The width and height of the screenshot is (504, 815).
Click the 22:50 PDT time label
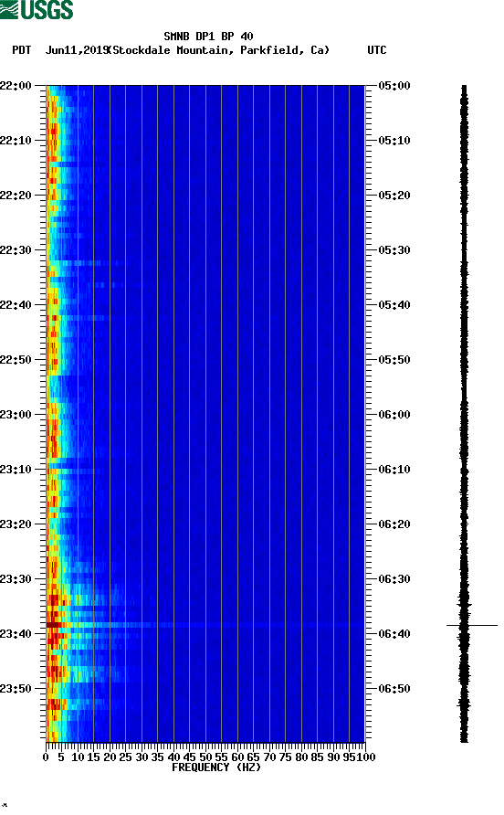pos(16,360)
